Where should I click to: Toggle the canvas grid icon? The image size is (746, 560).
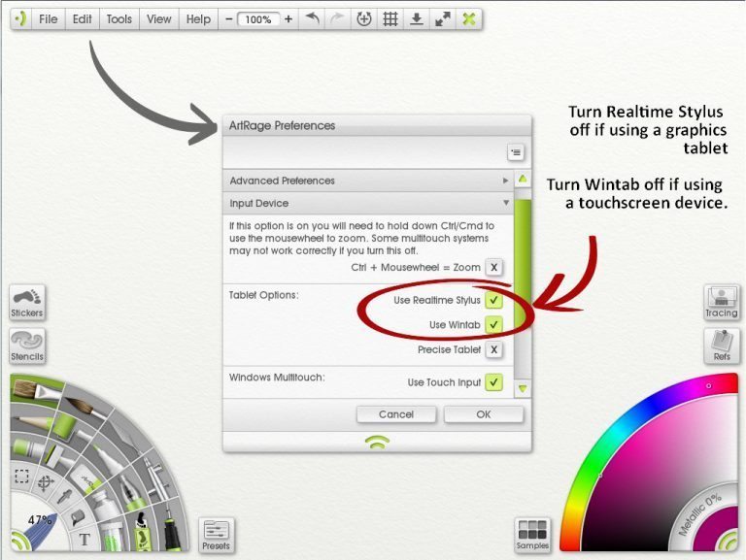pos(390,19)
